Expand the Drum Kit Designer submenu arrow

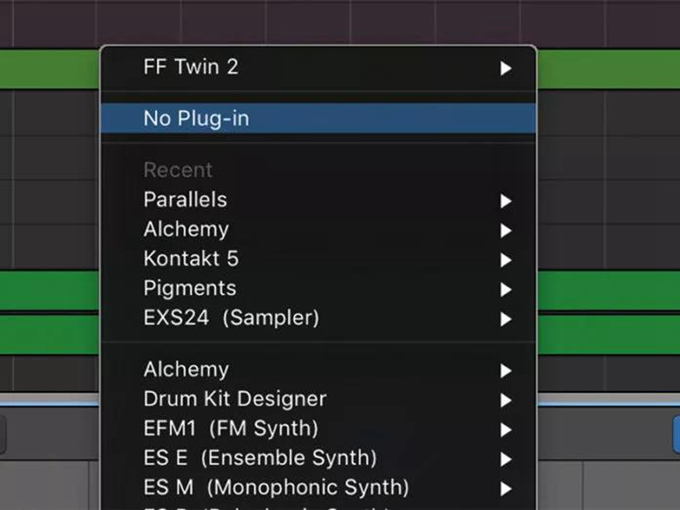(506, 400)
